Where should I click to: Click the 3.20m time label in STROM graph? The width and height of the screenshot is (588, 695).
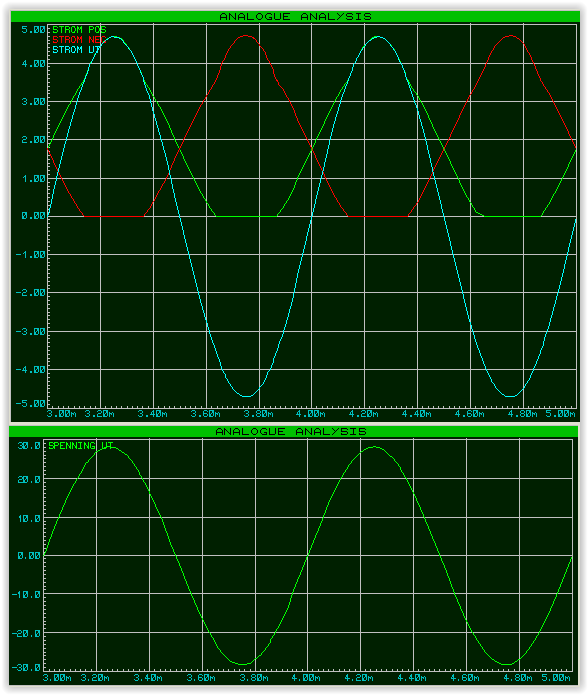click(99, 414)
